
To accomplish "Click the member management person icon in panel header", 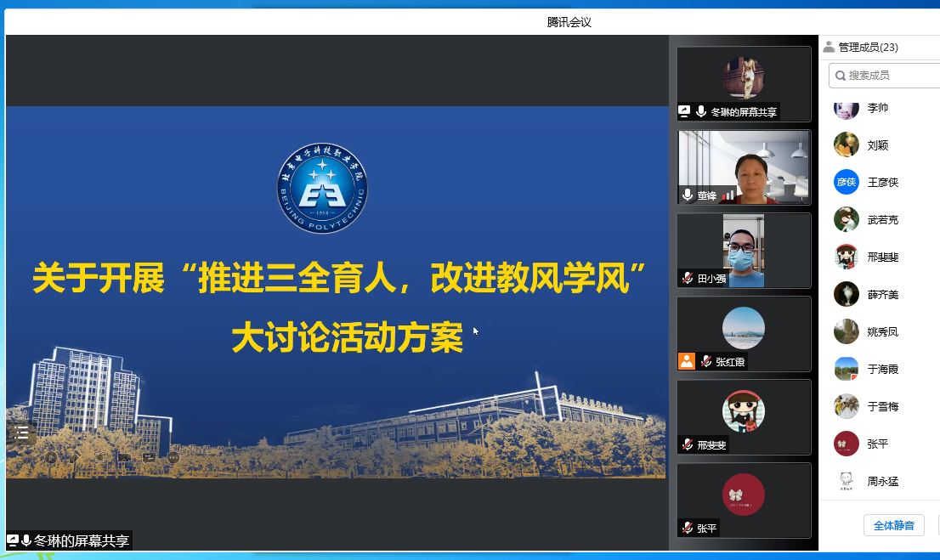I will [x=829, y=47].
